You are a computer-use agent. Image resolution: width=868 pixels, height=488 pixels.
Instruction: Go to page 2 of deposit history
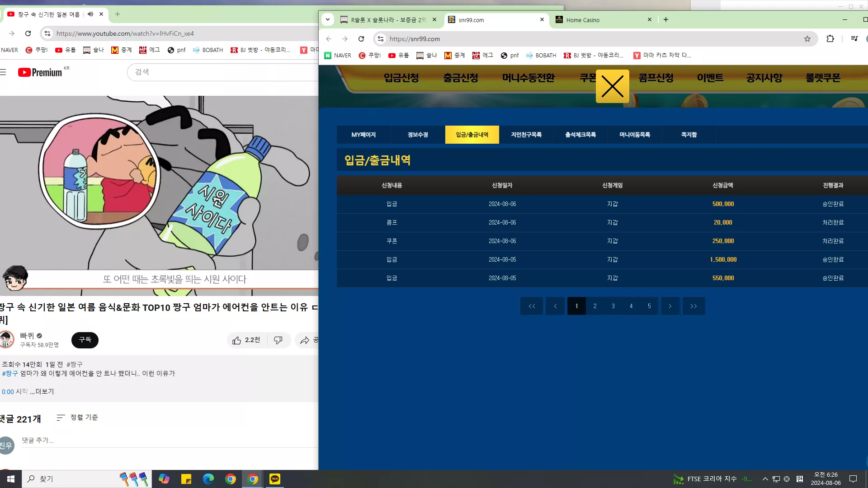(595, 306)
